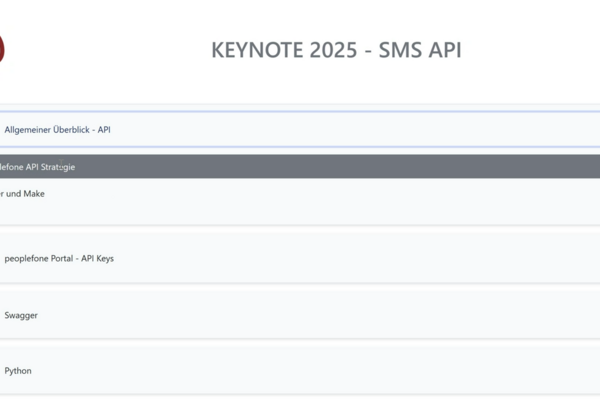Screen dimensions: 600x400
Task: Click the 'und Make' label text
Action: tap(23, 194)
